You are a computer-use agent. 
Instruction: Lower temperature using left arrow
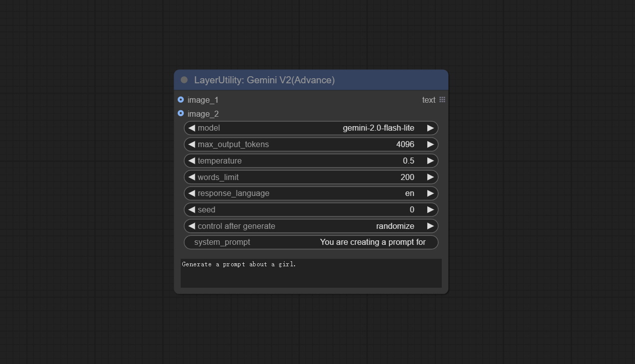192,161
